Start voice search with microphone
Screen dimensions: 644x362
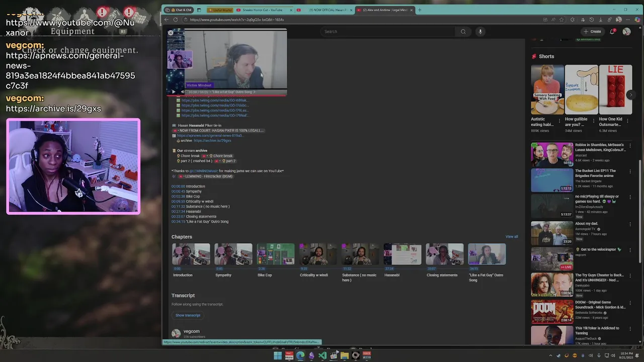point(480,32)
